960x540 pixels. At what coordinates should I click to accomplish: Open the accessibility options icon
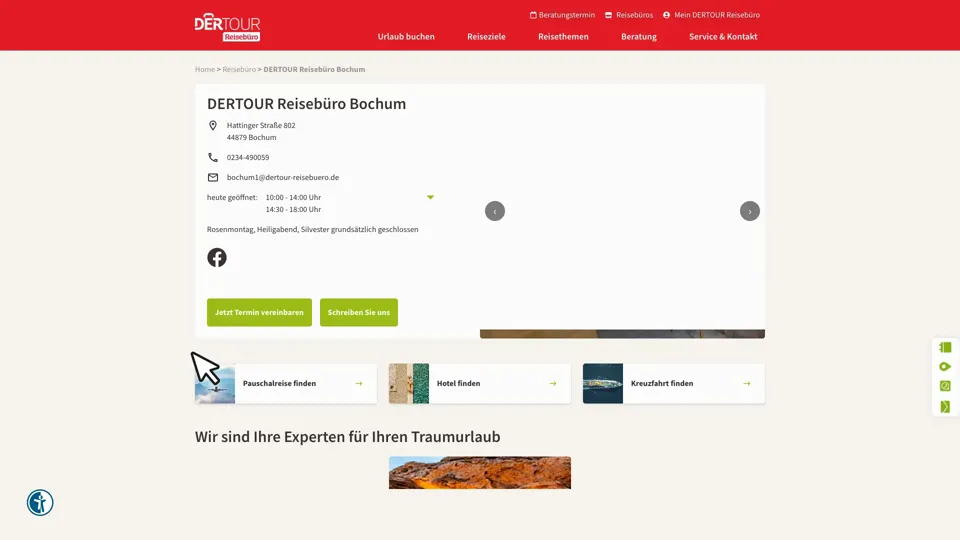[x=40, y=503]
